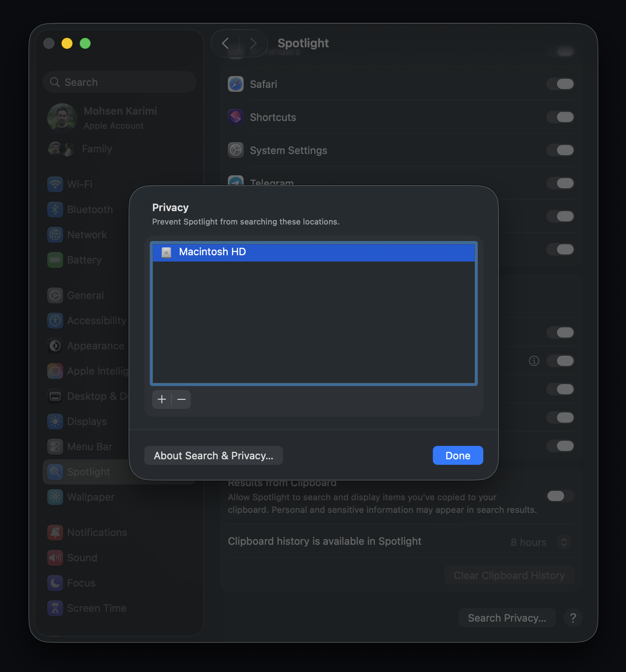Toggle the Safari switch
The width and height of the screenshot is (626, 672).
pos(560,84)
